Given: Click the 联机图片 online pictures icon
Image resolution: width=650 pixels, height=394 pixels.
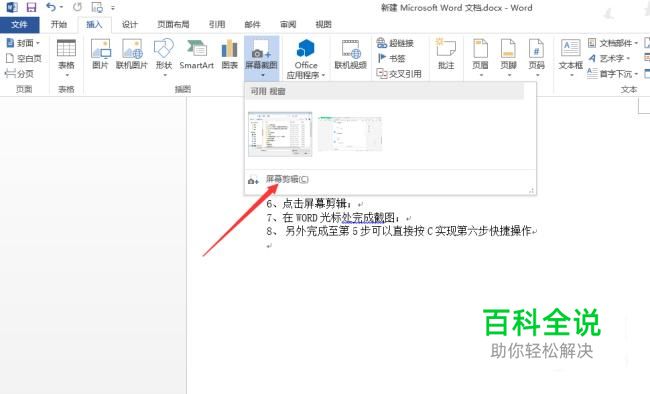Looking at the screenshot, I should (x=132, y=54).
